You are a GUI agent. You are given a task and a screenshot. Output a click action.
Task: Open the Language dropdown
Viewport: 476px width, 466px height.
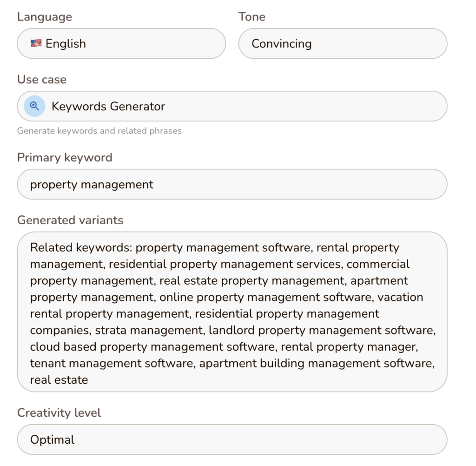tap(121, 44)
